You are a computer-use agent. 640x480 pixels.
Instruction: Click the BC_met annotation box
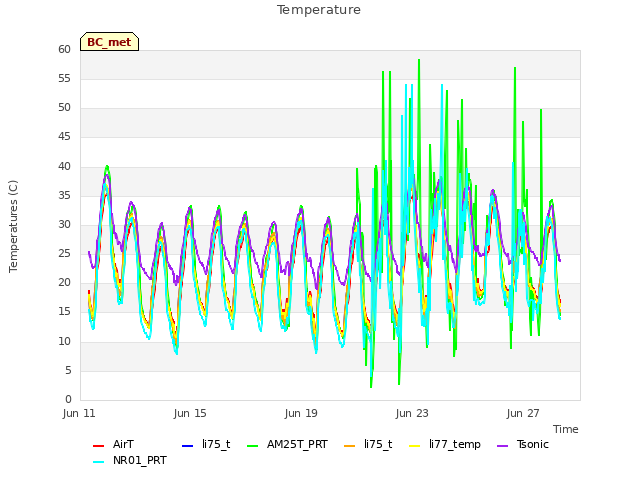(109, 42)
